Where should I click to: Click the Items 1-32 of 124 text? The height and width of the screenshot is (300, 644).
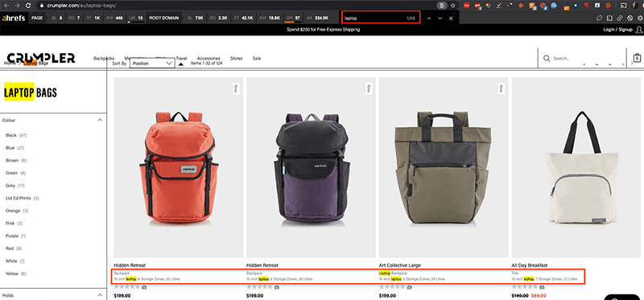[x=207, y=64]
